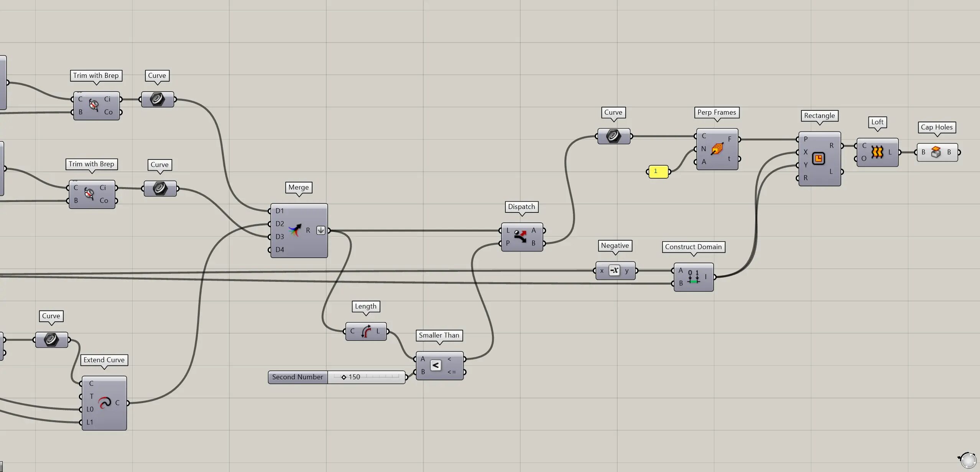Click the Cap Holes component icon
This screenshot has height=472, width=980.
click(936, 152)
